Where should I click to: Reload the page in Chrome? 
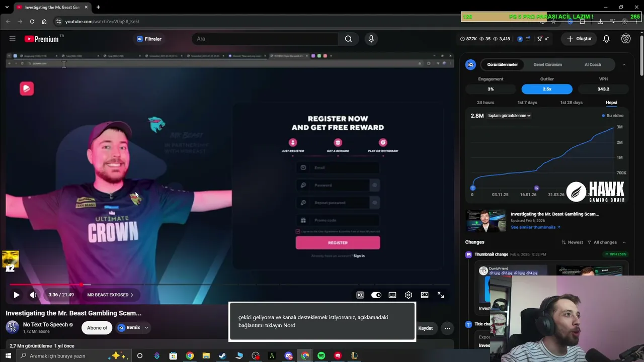pyautogui.click(x=32, y=22)
